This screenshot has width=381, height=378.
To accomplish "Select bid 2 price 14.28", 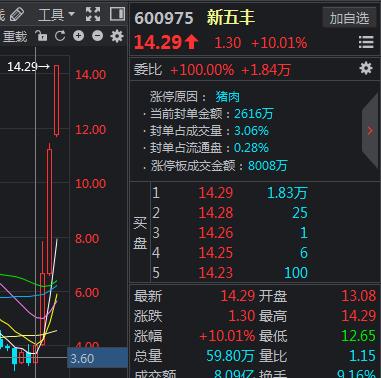I will click(x=215, y=213).
